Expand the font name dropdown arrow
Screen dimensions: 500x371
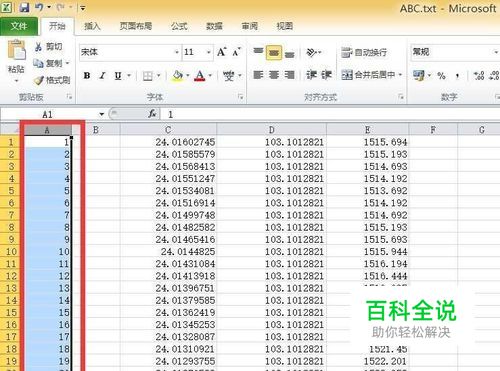pos(177,52)
